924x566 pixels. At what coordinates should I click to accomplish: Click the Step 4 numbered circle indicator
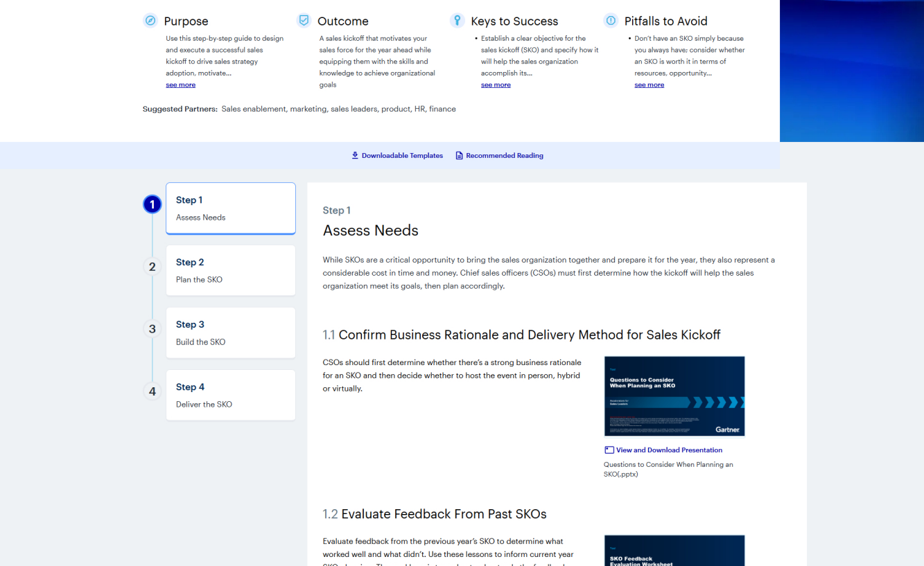click(152, 391)
